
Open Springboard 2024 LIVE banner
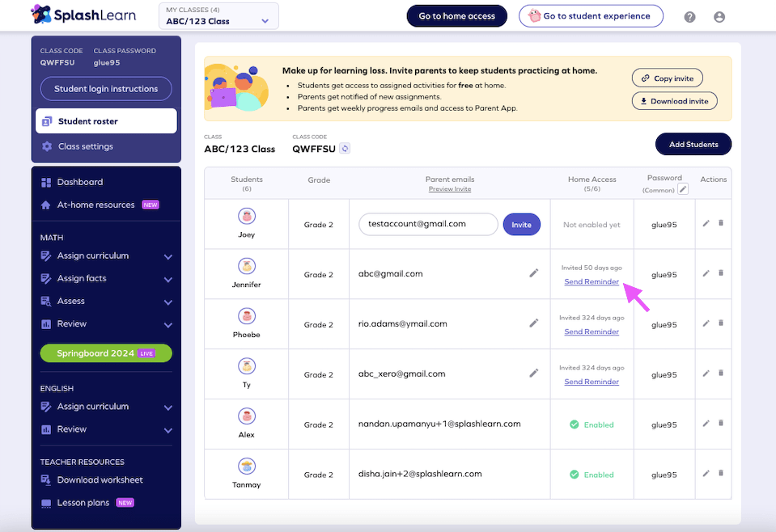[x=105, y=353]
